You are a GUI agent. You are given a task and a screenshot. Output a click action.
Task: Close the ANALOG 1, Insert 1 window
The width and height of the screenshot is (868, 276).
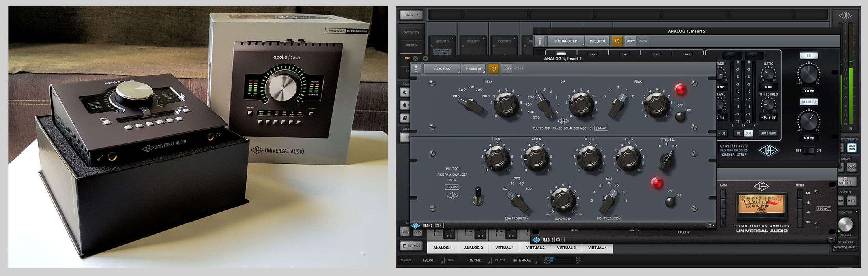(x=415, y=58)
